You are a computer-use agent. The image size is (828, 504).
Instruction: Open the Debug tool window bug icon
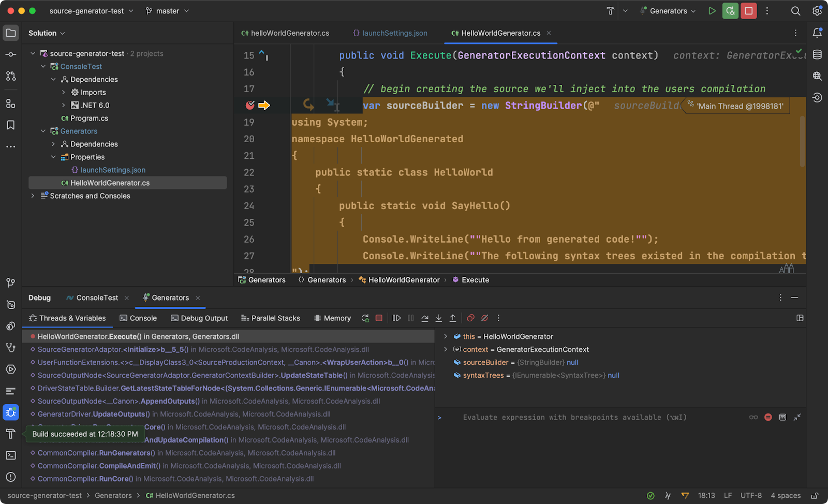point(11,412)
